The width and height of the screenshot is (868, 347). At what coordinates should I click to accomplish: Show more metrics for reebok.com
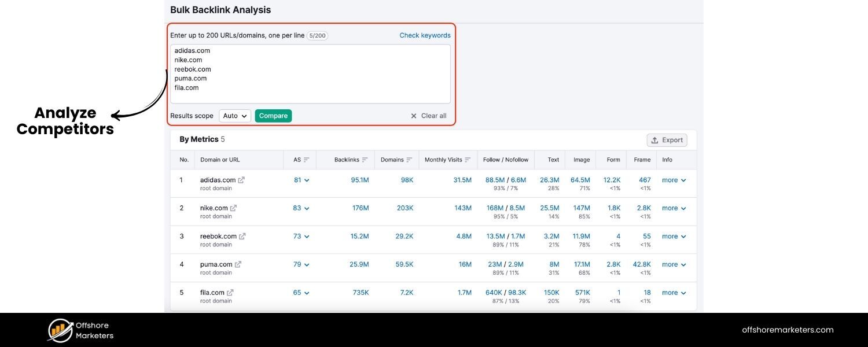(x=673, y=236)
